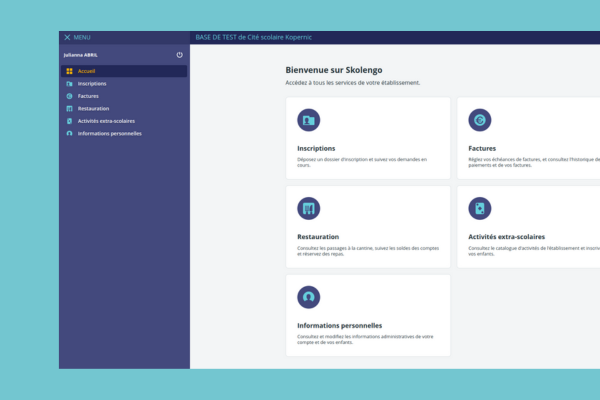Image resolution: width=600 pixels, height=400 pixels.
Task: Open the Activités extra-scolaires card title
Action: [x=506, y=237]
